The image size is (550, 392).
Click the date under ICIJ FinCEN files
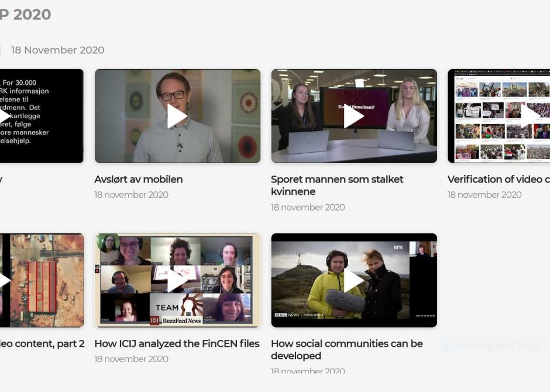pyautogui.click(x=131, y=359)
